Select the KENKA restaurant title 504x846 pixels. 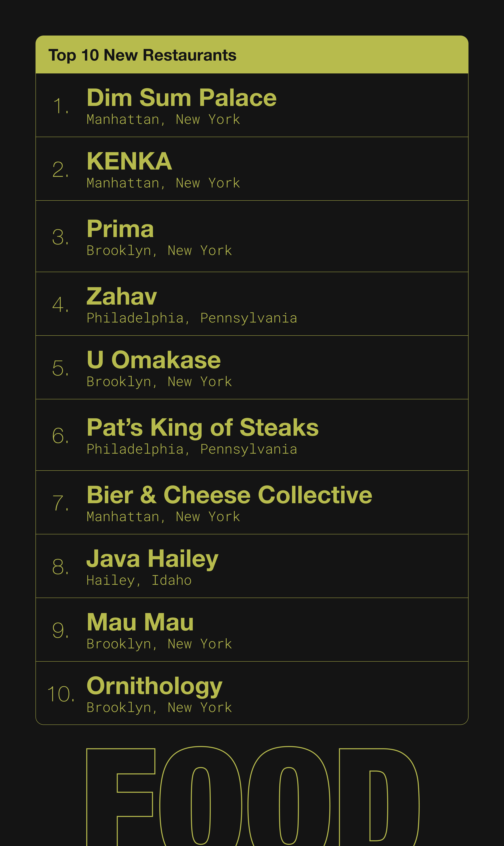point(129,161)
